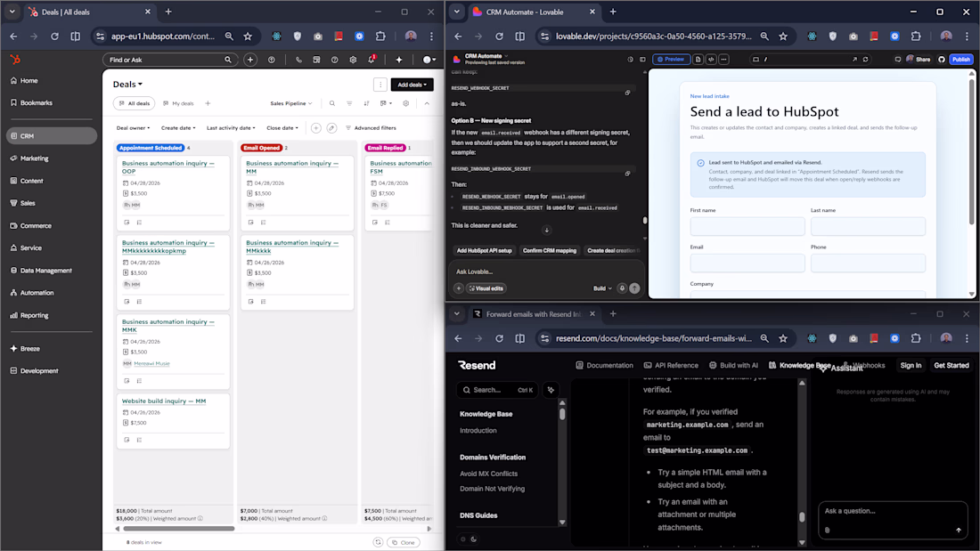Open board settings gear in Deals toolbar

tap(405, 104)
